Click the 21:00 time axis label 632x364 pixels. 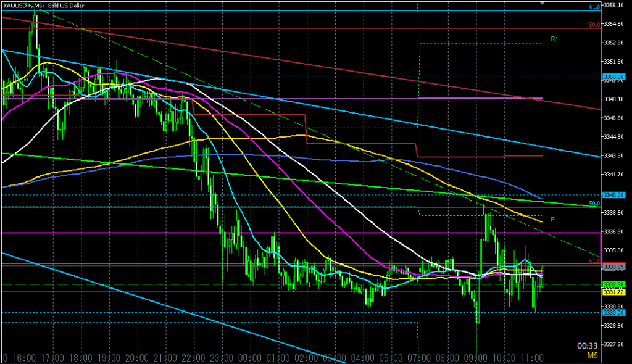tap(165, 358)
